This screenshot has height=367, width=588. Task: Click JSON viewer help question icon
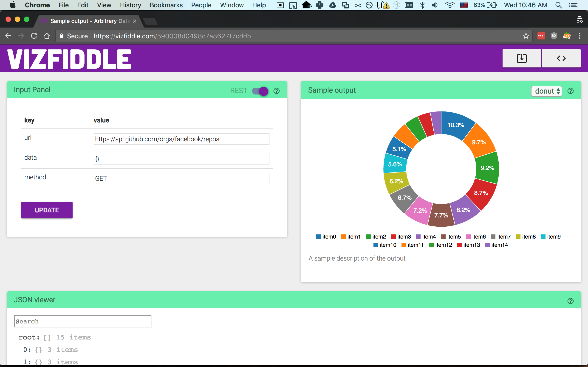pos(570,301)
